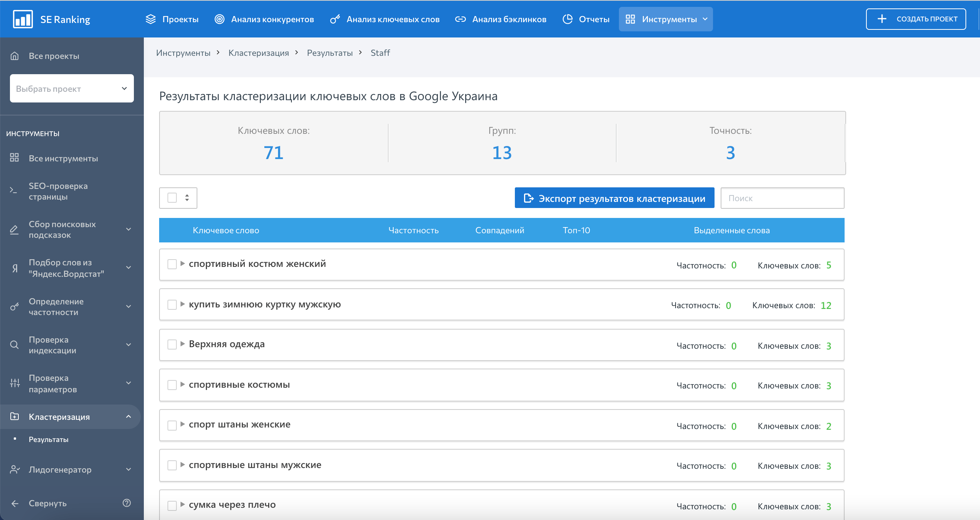
Task: Expand the Лидогенератор sidebar chevron
Action: [129, 469]
